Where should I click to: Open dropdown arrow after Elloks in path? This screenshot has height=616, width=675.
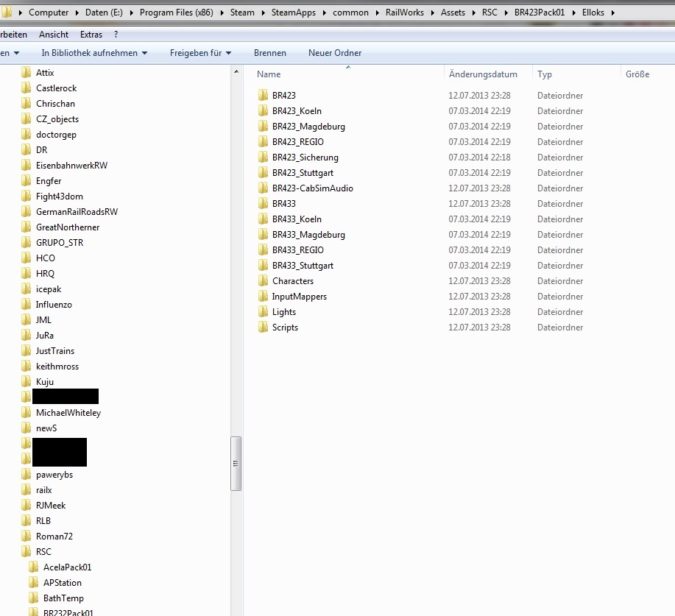(x=612, y=13)
